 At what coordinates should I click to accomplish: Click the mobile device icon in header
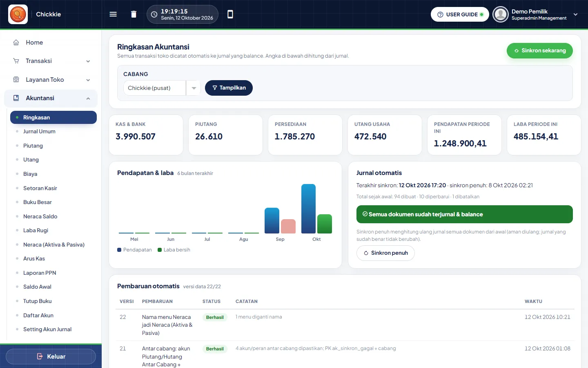[230, 14]
